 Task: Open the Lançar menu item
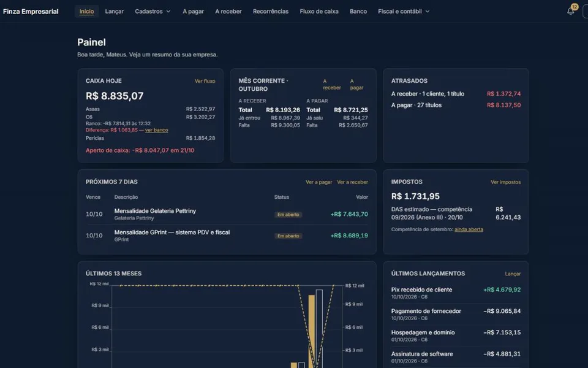pos(115,11)
